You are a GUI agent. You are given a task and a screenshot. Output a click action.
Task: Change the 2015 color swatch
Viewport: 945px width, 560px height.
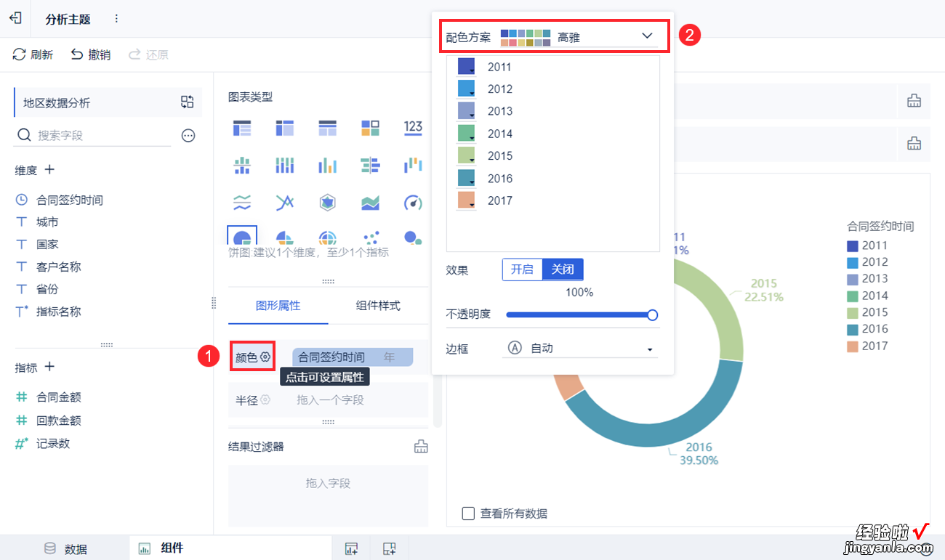pyautogui.click(x=466, y=155)
